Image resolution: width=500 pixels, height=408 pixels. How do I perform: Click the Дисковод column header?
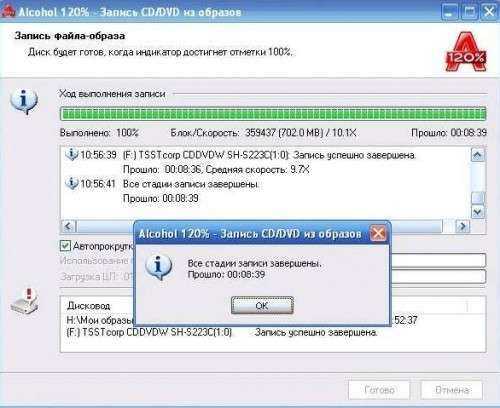coord(89,306)
